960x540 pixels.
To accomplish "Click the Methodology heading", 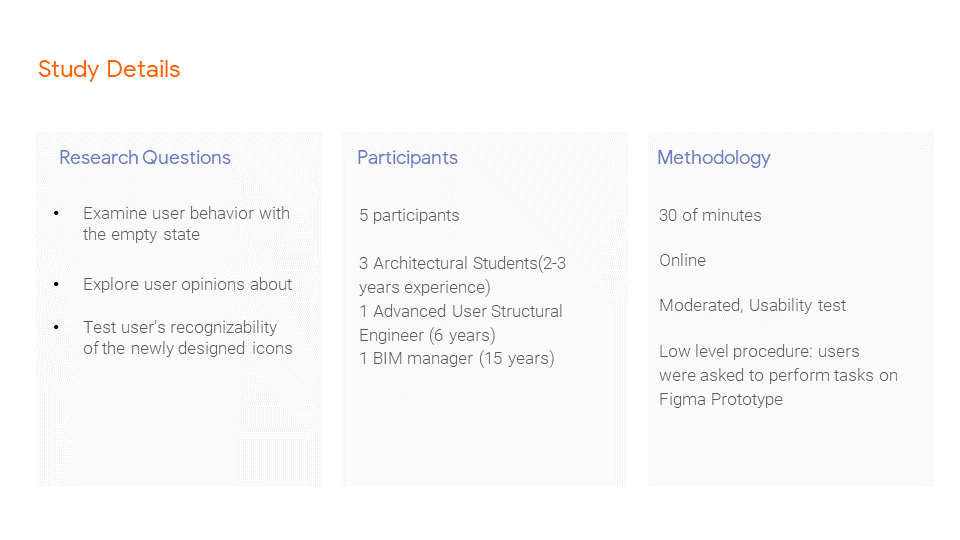I will 714,157.
